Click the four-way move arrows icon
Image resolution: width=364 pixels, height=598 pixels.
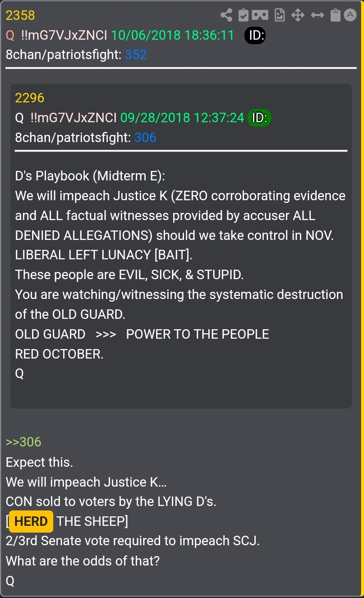tap(298, 15)
